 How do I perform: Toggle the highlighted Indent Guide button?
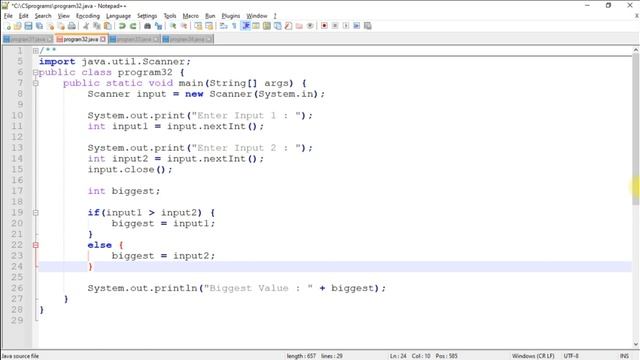point(246,26)
